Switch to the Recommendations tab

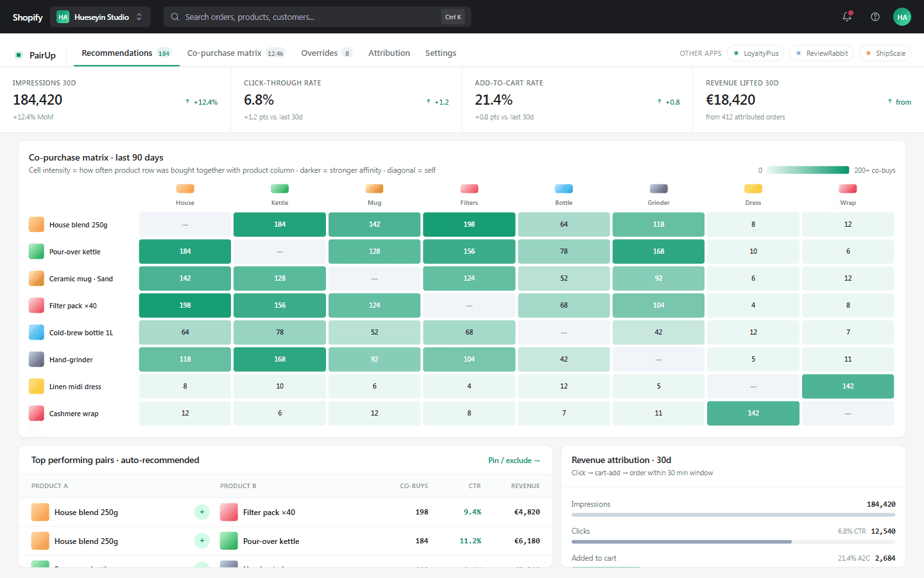126,53
